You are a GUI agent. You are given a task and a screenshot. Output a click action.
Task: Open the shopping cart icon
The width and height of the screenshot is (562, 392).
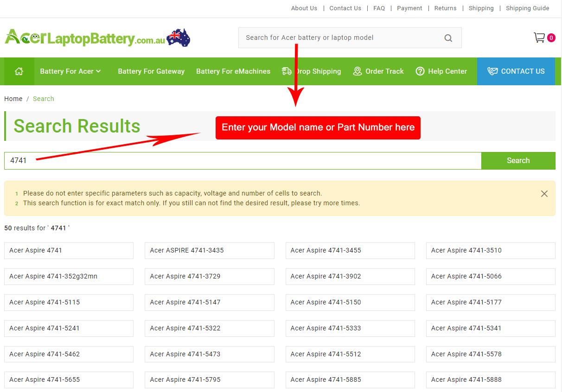(539, 38)
